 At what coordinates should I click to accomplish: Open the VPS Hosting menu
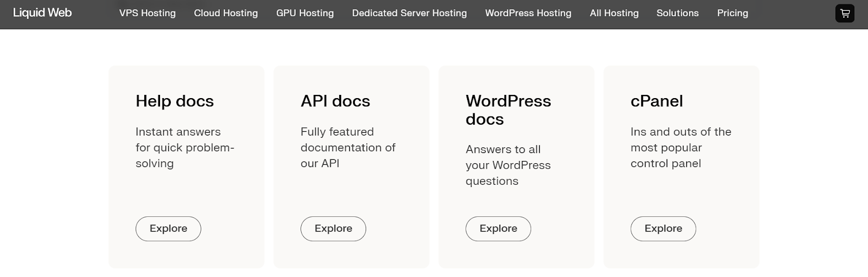(148, 13)
